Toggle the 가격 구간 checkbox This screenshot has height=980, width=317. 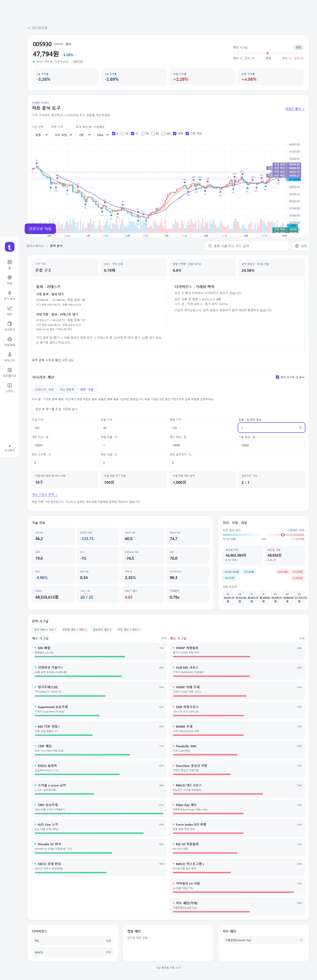pyautogui.click(x=187, y=133)
